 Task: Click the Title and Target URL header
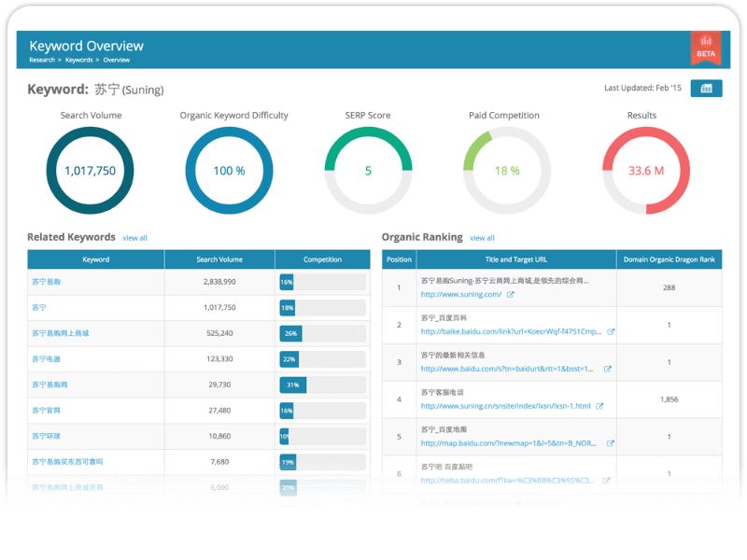[516, 259]
